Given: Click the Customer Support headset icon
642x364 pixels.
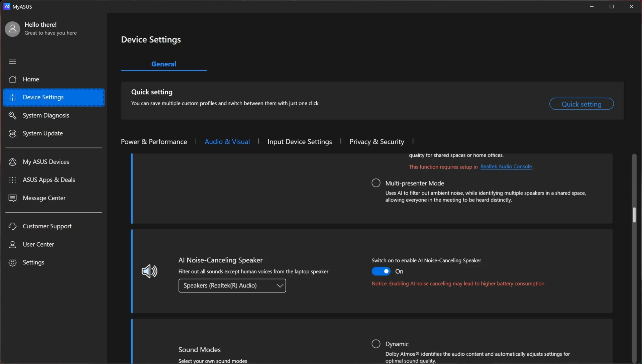Looking at the screenshot, I should [12, 226].
